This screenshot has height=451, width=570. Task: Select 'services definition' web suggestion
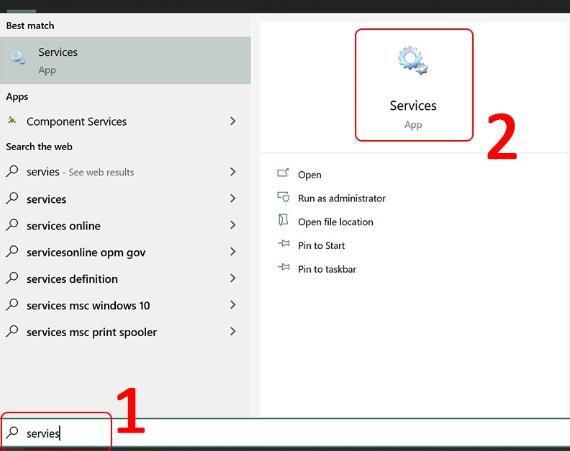tap(72, 279)
